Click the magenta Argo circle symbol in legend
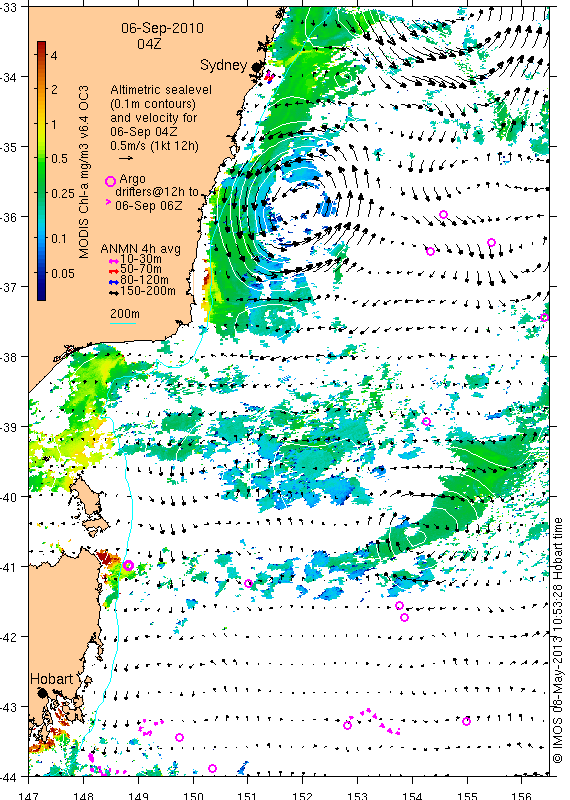Image resolution: width=570 pixels, height=800 pixels. tap(110, 181)
